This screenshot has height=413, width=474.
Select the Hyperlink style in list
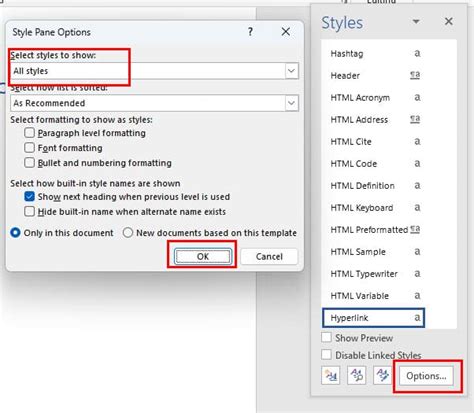click(373, 318)
